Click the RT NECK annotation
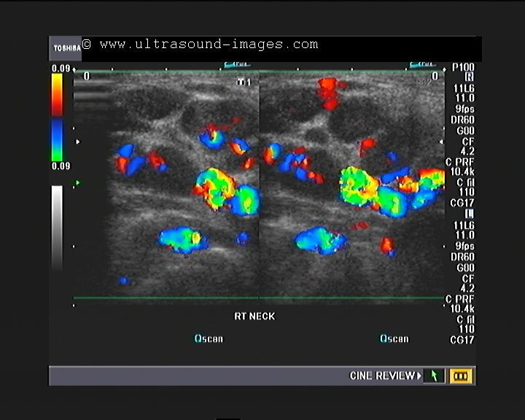 click(x=254, y=316)
